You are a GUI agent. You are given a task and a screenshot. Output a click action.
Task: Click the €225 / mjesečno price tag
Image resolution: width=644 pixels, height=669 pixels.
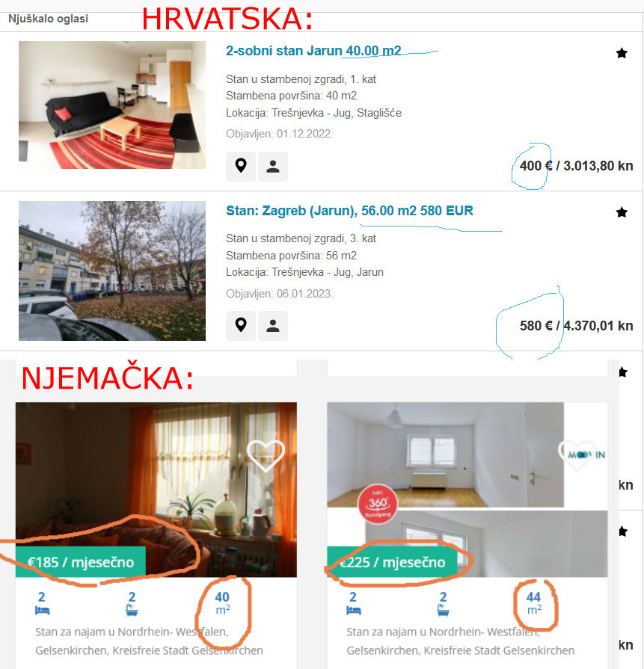[x=392, y=562]
